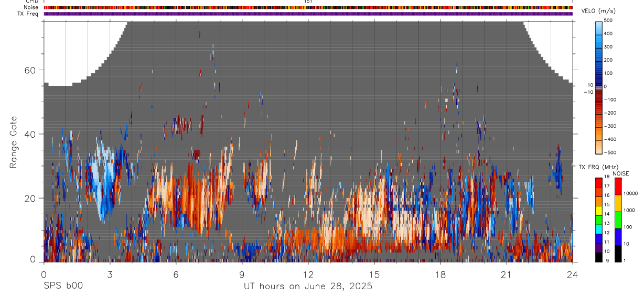
Task: Click velocity scale value 300
Action: (x=608, y=47)
